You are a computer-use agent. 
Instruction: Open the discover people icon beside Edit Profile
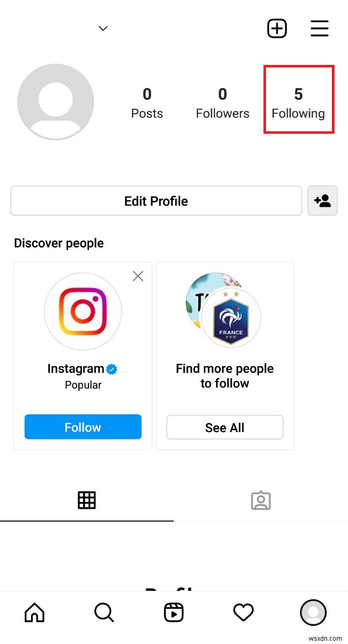tap(322, 201)
